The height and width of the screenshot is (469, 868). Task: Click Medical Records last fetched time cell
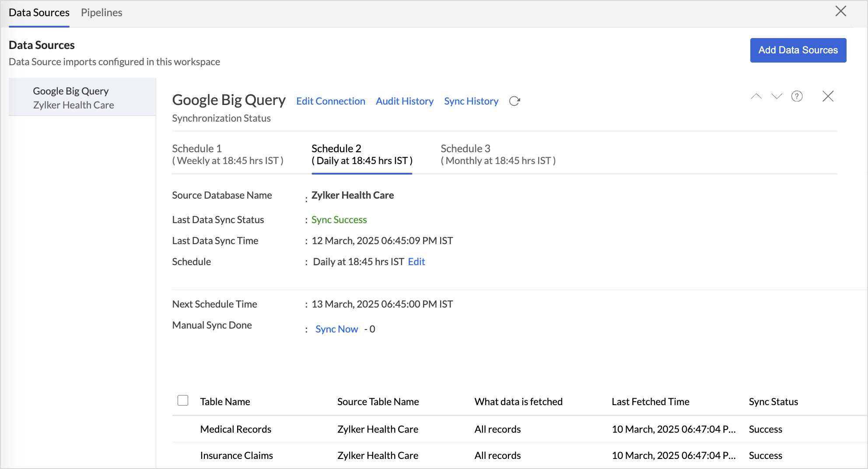coord(673,429)
